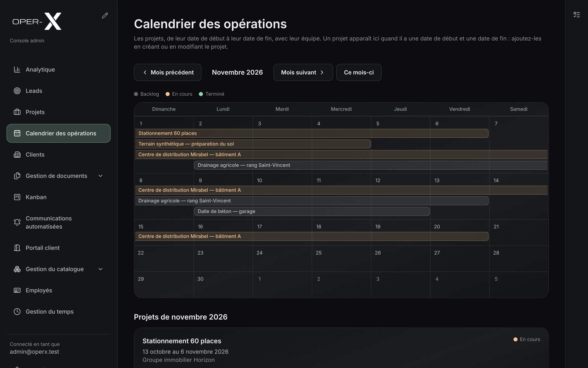Click Groupe immobilier Horizon client name
Screen dimensions: 588x368
[x=179, y=360]
